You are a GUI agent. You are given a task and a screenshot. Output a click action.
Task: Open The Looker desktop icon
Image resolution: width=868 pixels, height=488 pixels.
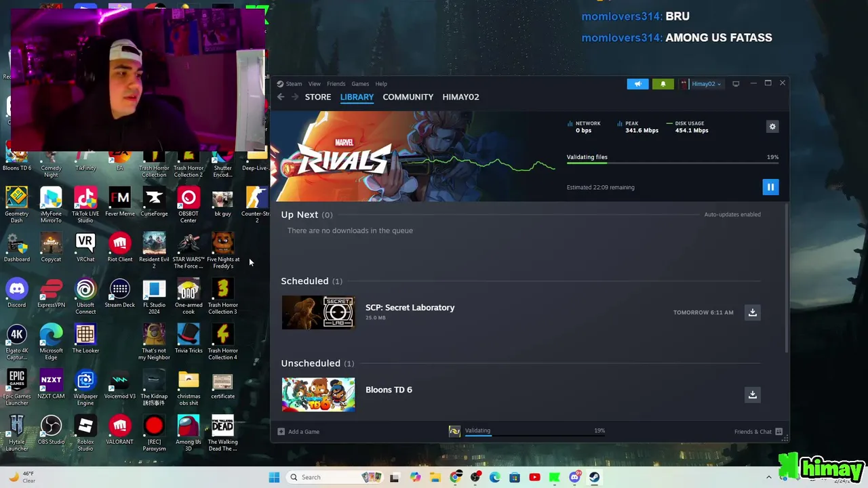point(85,339)
